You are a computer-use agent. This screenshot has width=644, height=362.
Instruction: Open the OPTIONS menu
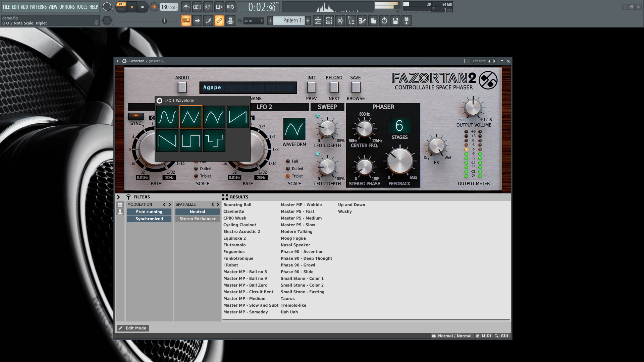pyautogui.click(x=67, y=7)
